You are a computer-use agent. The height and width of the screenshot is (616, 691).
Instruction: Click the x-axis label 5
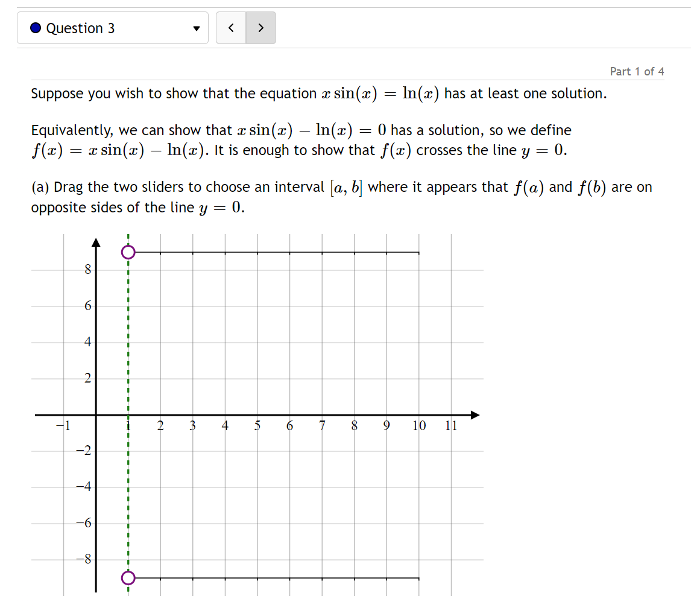(x=257, y=425)
